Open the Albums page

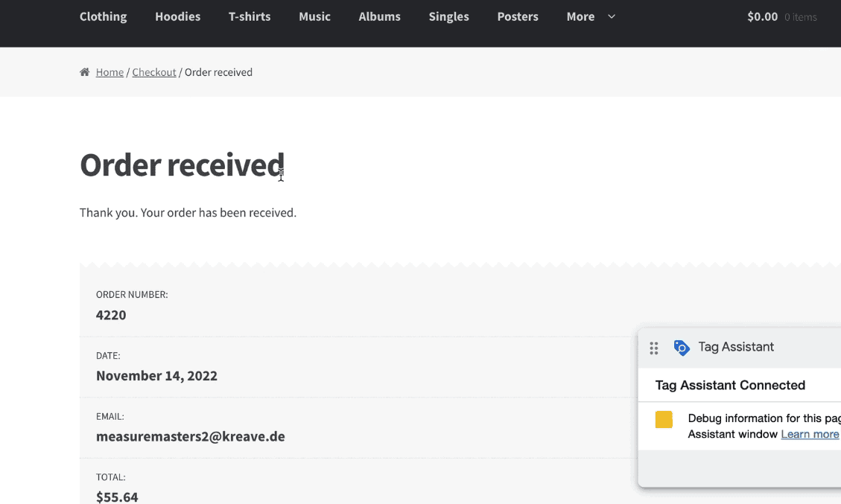point(379,16)
